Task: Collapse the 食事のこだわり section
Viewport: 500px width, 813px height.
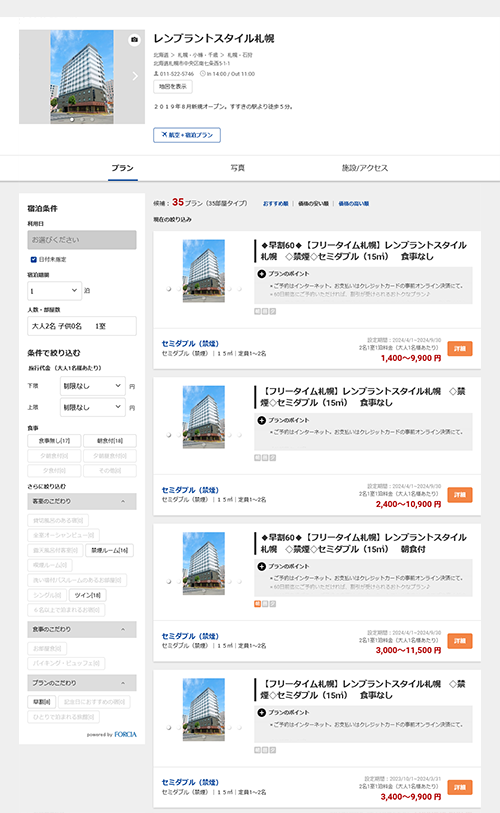Action: 82,629
